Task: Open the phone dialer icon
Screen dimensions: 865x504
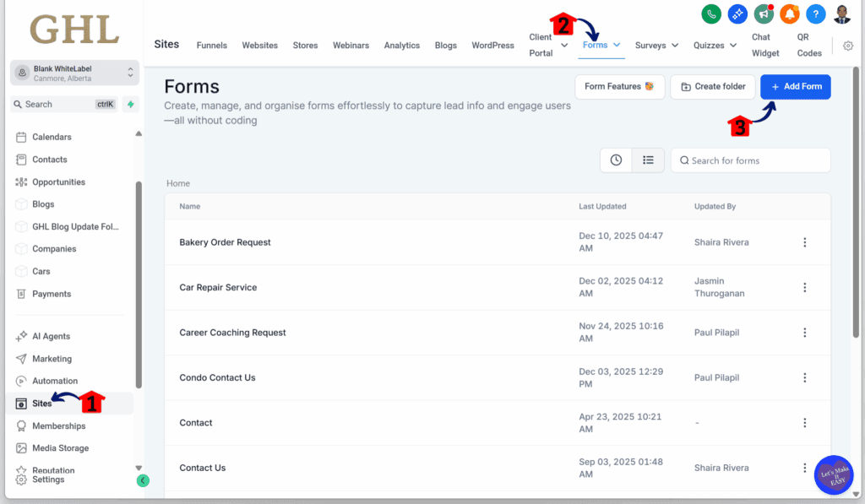Action: pos(712,14)
